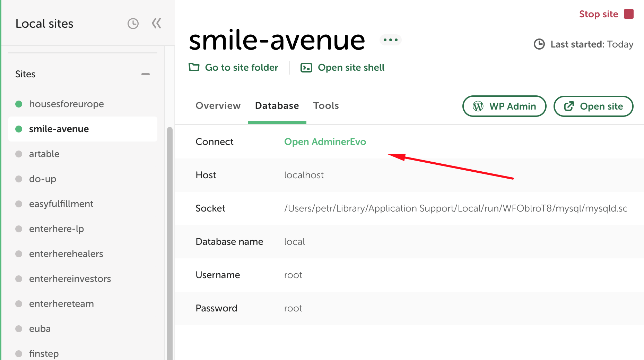The image size is (644, 360).
Task: Click the gray status dot of easyfulfillment
Action: (x=19, y=204)
